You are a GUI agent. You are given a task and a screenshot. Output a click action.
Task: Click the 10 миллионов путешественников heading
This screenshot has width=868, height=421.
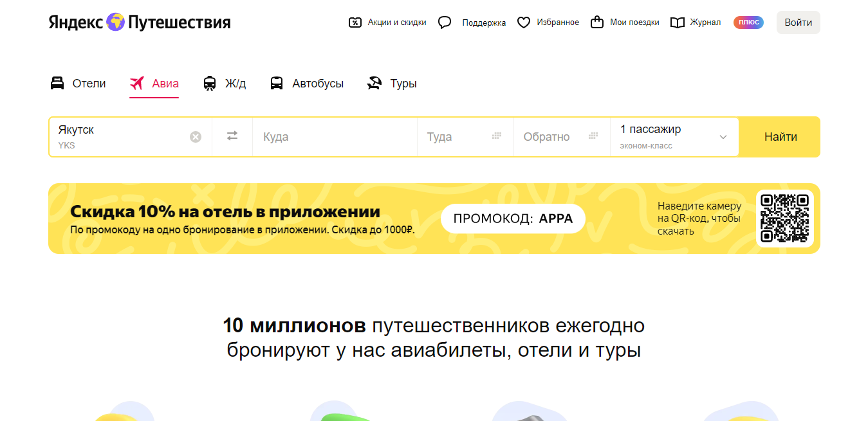click(x=434, y=338)
